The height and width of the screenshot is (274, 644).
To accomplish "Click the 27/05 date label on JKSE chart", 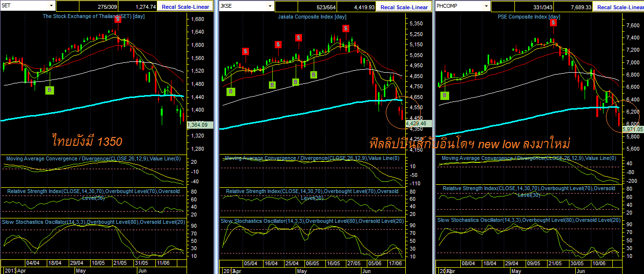I will [354, 263].
